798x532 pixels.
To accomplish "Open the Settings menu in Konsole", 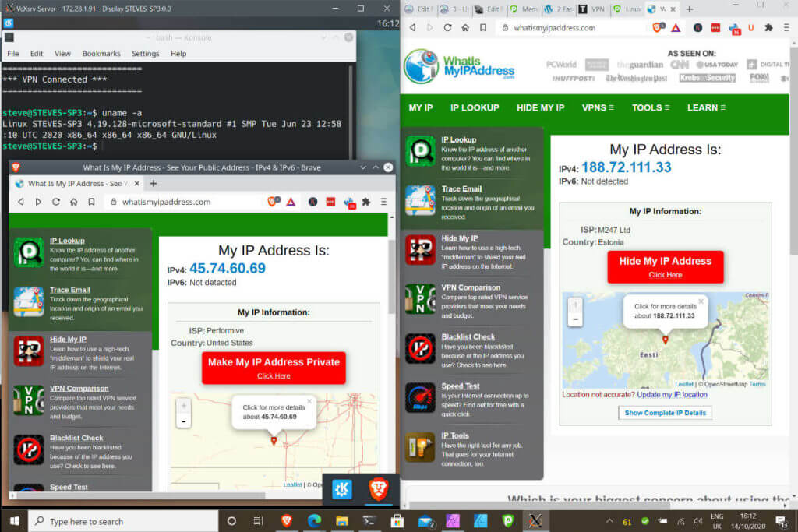I will (x=145, y=53).
